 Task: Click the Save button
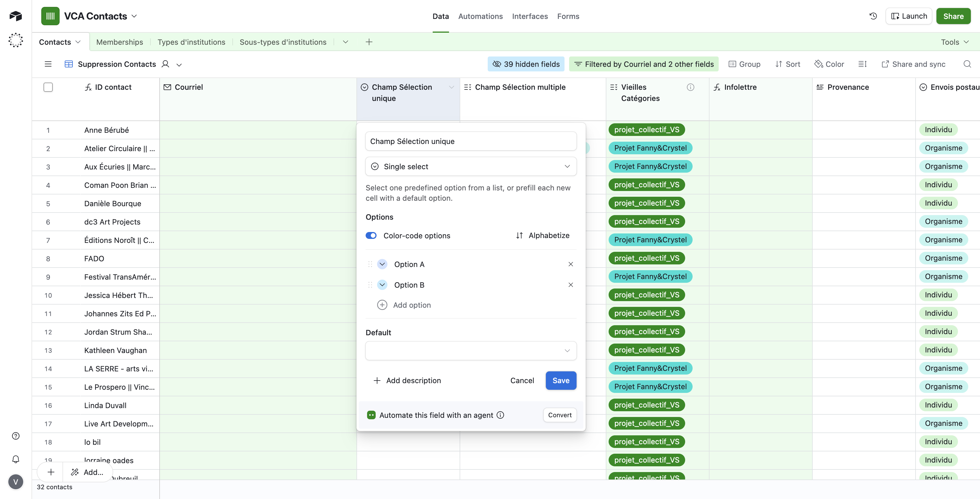click(560, 380)
